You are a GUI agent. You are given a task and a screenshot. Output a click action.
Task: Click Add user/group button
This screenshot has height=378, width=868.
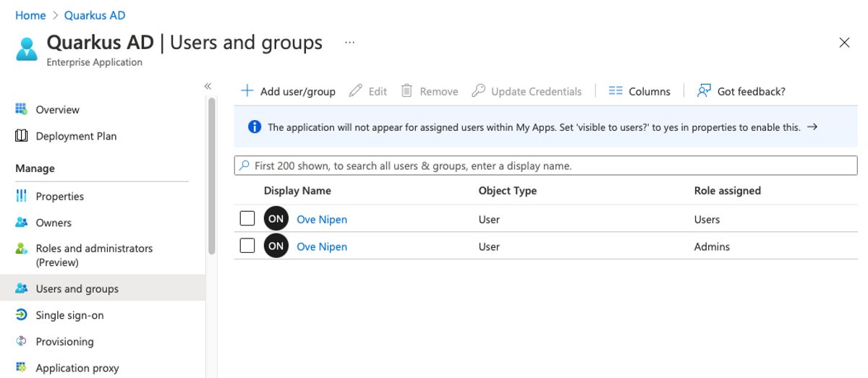click(x=289, y=91)
